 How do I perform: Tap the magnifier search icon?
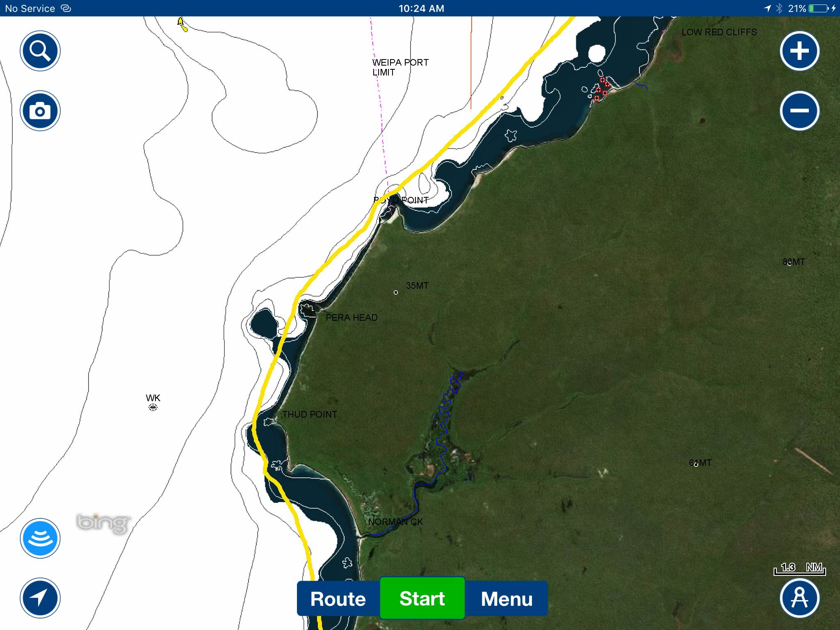click(40, 51)
